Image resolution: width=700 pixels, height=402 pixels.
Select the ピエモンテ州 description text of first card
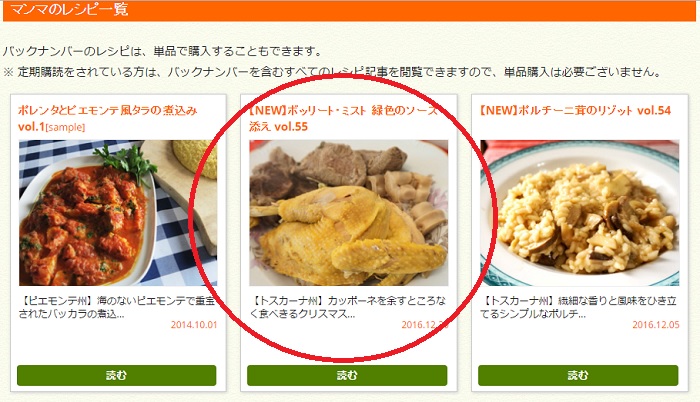pos(117,307)
